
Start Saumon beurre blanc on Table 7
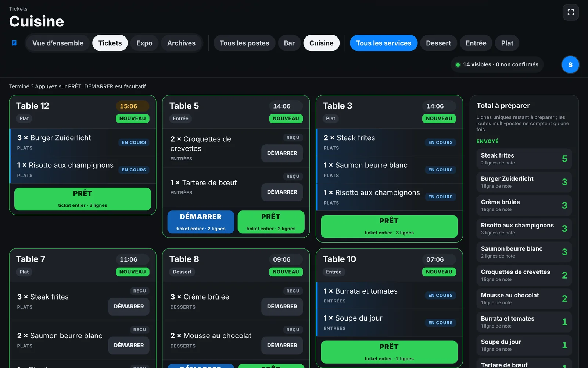[x=129, y=345]
